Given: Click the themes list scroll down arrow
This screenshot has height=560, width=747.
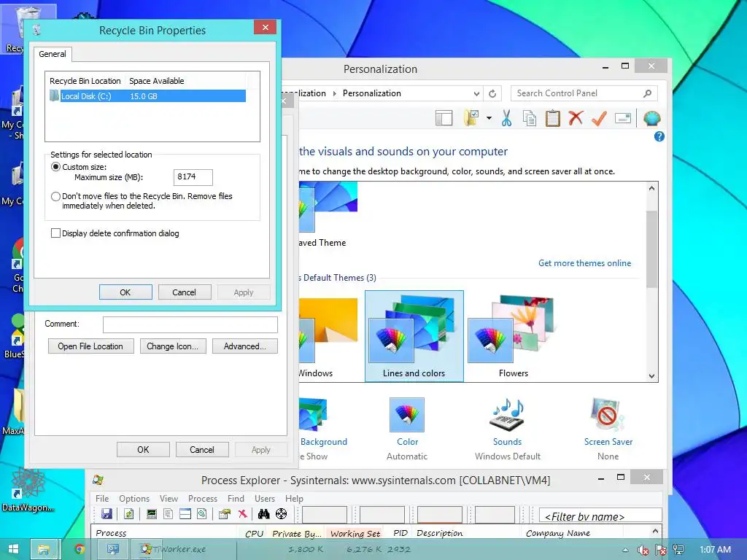Looking at the screenshot, I should (651, 376).
